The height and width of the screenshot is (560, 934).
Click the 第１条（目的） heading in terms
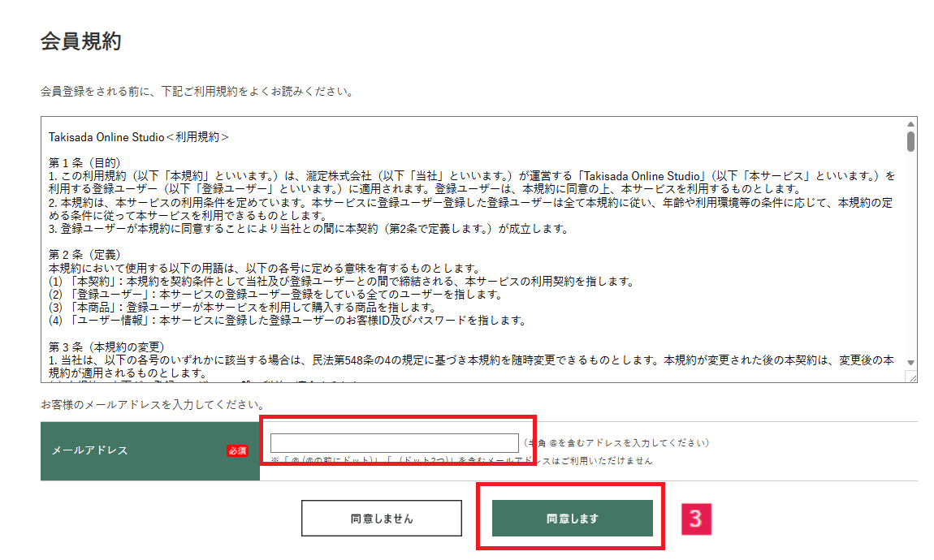(84, 162)
